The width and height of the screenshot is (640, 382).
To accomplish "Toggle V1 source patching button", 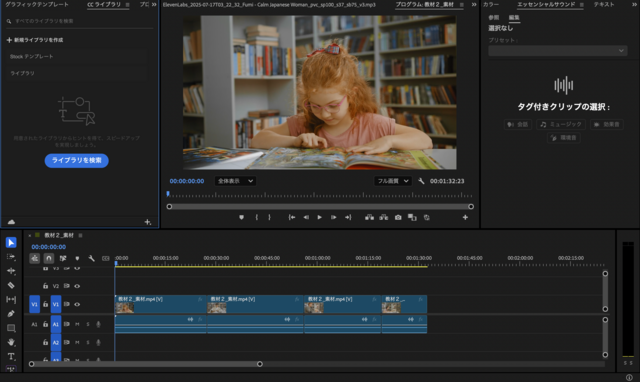I will click(35, 304).
